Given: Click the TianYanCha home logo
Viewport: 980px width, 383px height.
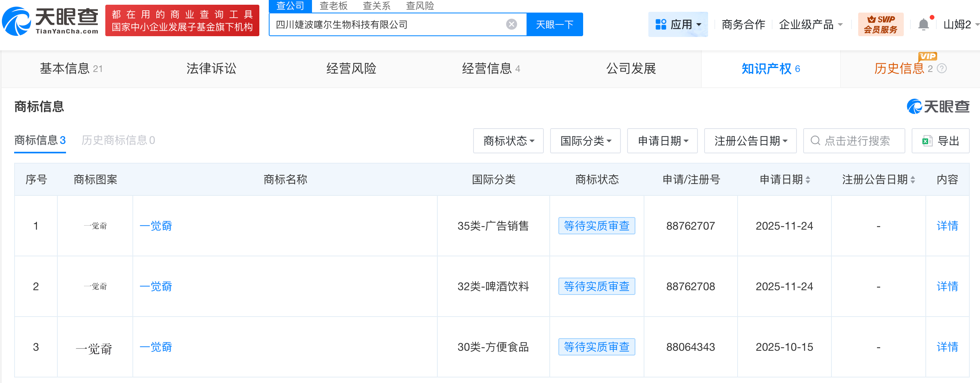Looking at the screenshot, I should 50,21.
